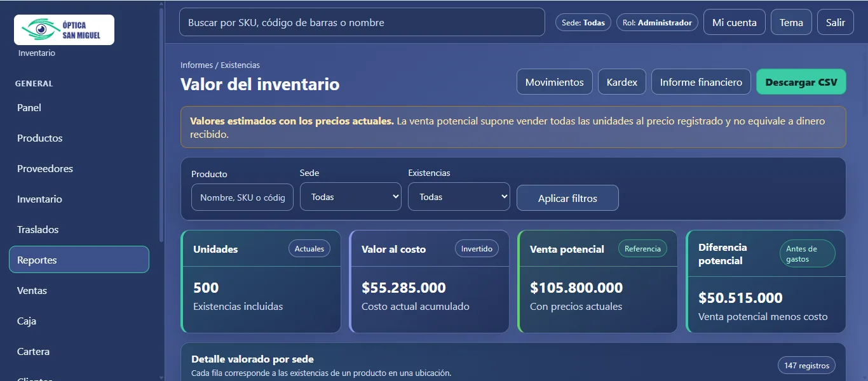Focus the SKU search field
The height and width of the screenshot is (381, 868).
tap(362, 22)
